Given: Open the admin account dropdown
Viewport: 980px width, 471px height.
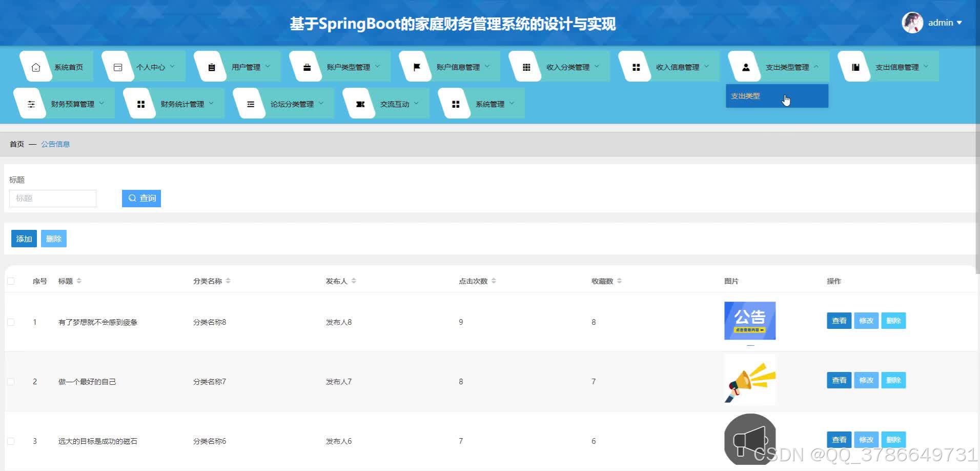Looking at the screenshot, I should [x=943, y=22].
